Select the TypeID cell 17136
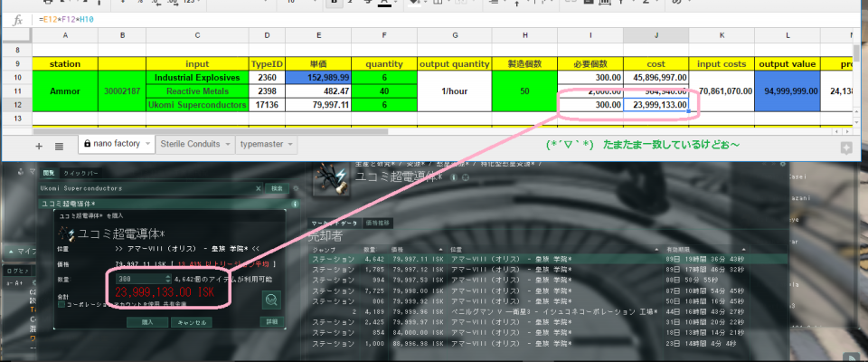The width and height of the screenshot is (868, 362). [x=268, y=105]
